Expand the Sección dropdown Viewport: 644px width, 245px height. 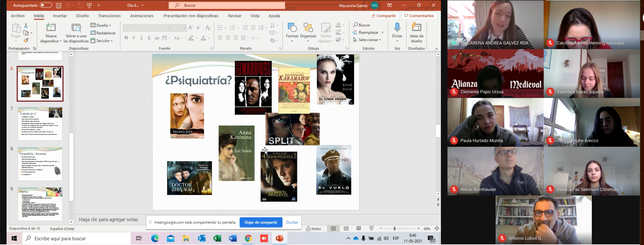[x=102, y=41]
